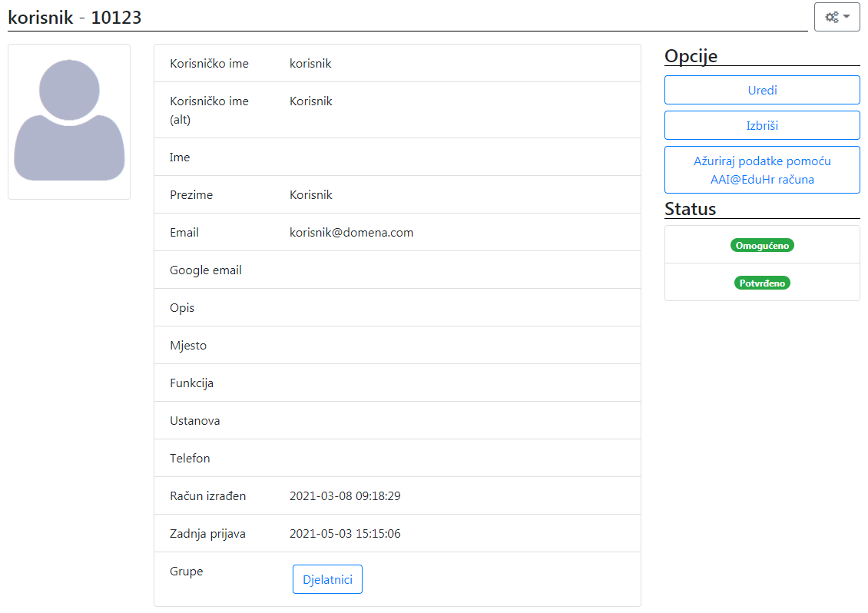868x613 pixels.
Task: Click the Status section heading
Action: pos(689,208)
